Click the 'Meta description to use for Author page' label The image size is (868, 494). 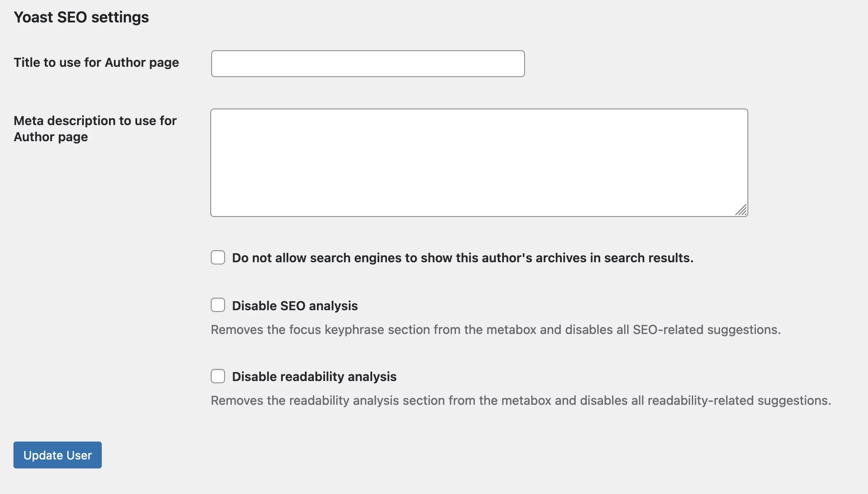95,129
